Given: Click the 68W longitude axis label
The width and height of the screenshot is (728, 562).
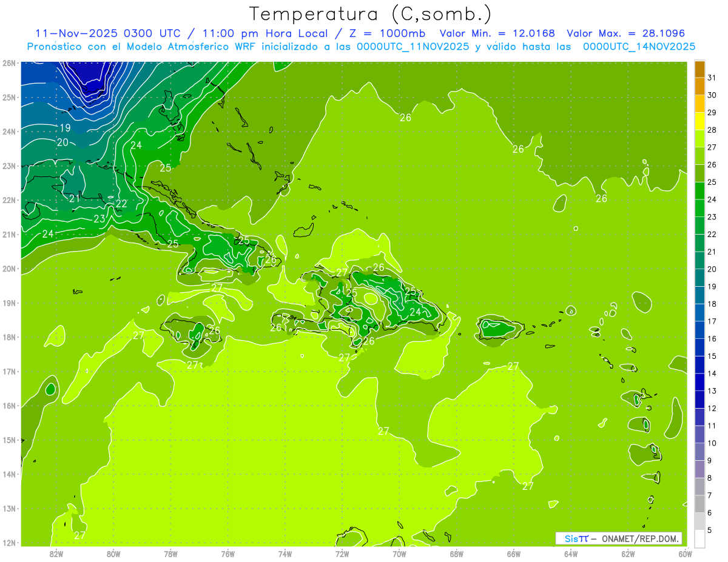Looking at the screenshot, I should (x=457, y=554).
